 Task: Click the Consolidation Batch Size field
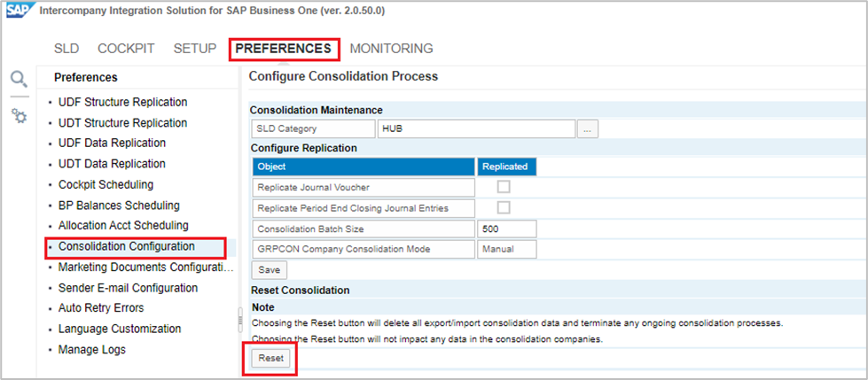pyautogui.click(x=507, y=229)
